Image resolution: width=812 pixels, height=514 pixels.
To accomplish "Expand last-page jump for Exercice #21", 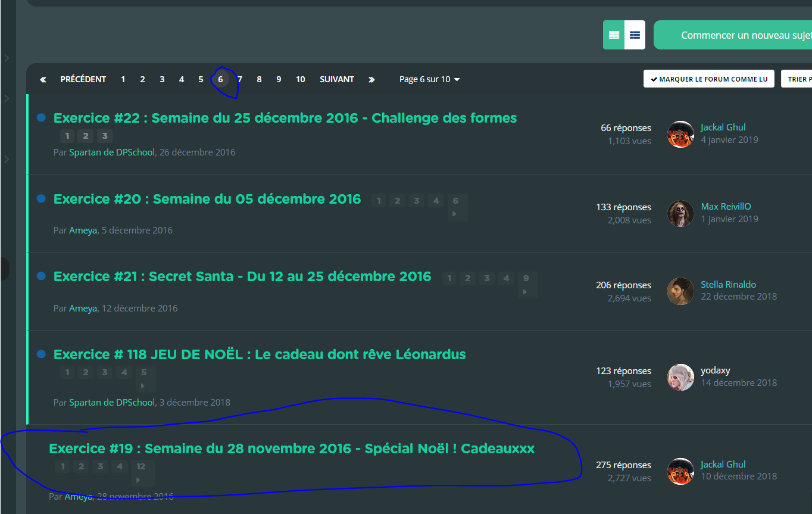I will pos(525,285).
